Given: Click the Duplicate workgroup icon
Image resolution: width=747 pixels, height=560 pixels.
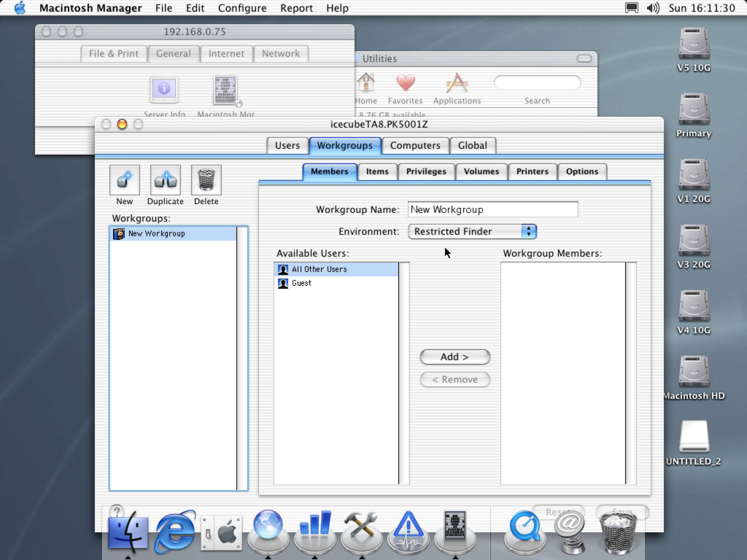Looking at the screenshot, I should pyautogui.click(x=165, y=180).
